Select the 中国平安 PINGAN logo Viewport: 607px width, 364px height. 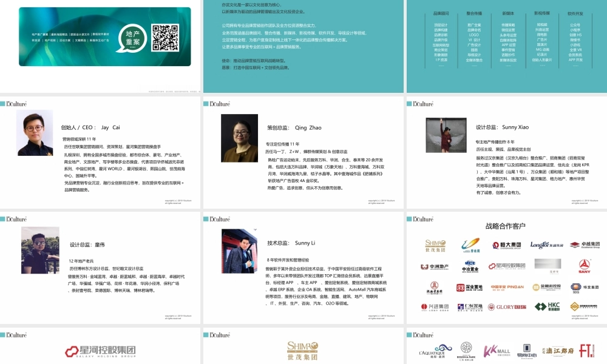pos(507,287)
